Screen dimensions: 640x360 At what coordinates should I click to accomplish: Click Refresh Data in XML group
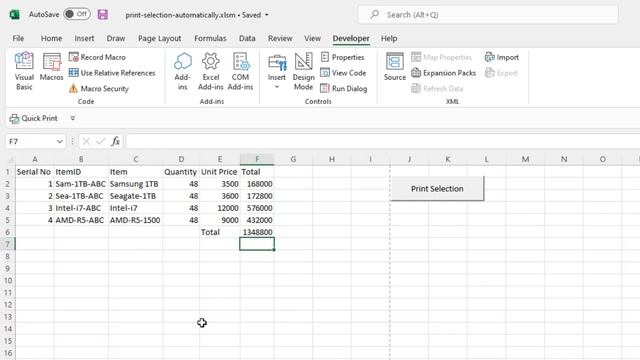pos(437,88)
